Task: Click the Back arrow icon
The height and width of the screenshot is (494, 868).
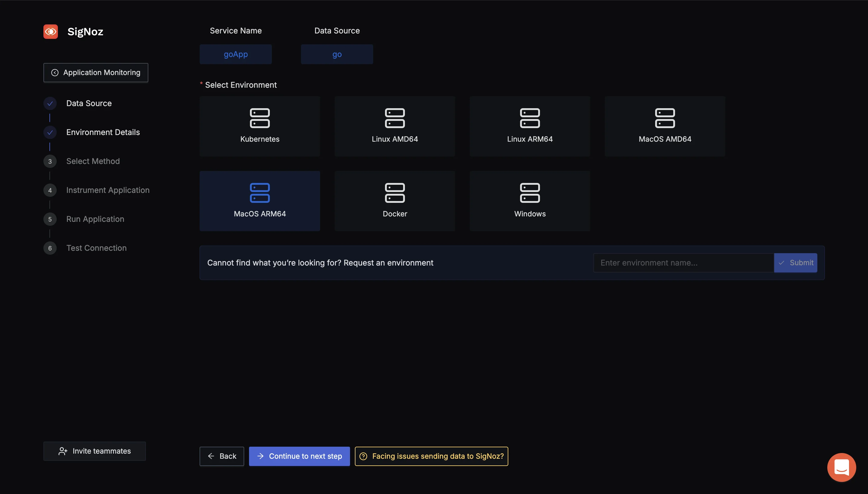Action: pyautogui.click(x=211, y=456)
